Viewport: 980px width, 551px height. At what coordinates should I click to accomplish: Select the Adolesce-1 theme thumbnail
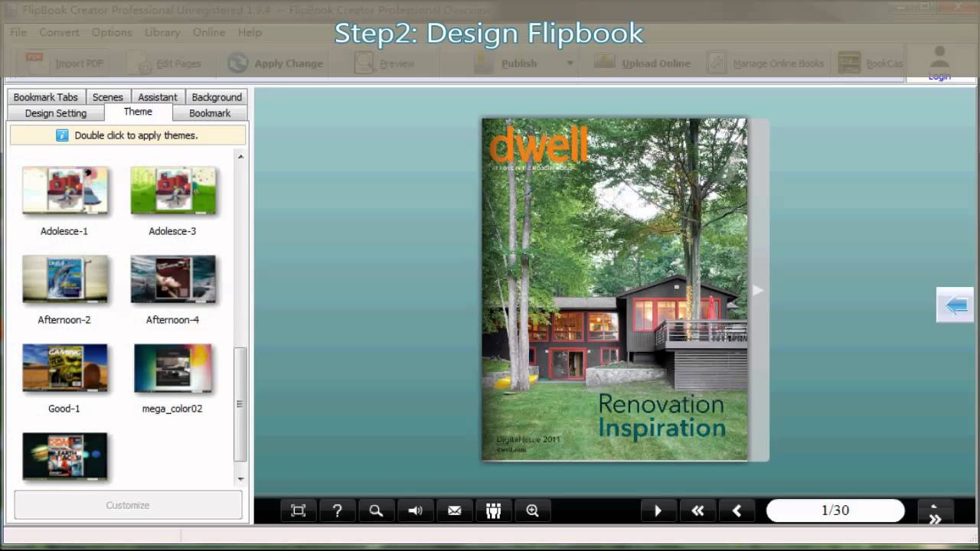click(x=65, y=191)
